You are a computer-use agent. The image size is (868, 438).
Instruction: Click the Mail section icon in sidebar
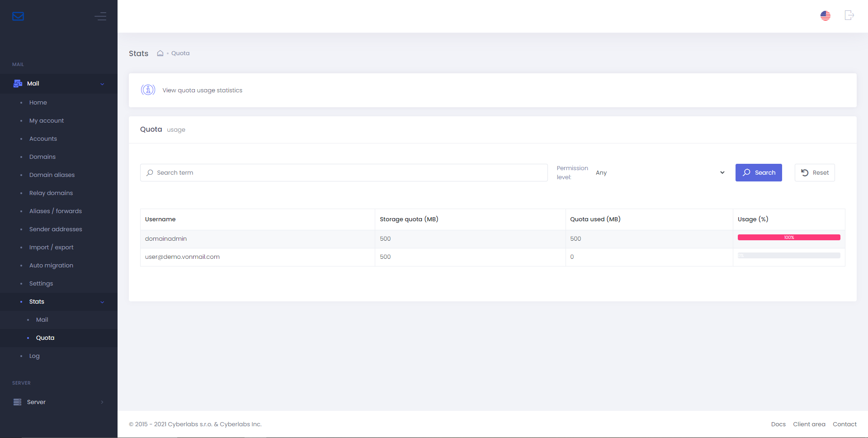point(18,84)
